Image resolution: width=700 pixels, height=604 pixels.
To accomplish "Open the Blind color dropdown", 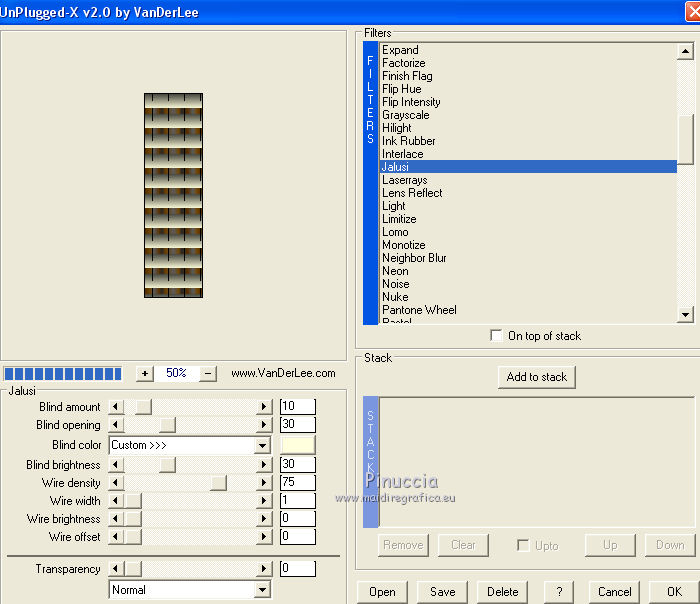I will point(262,445).
